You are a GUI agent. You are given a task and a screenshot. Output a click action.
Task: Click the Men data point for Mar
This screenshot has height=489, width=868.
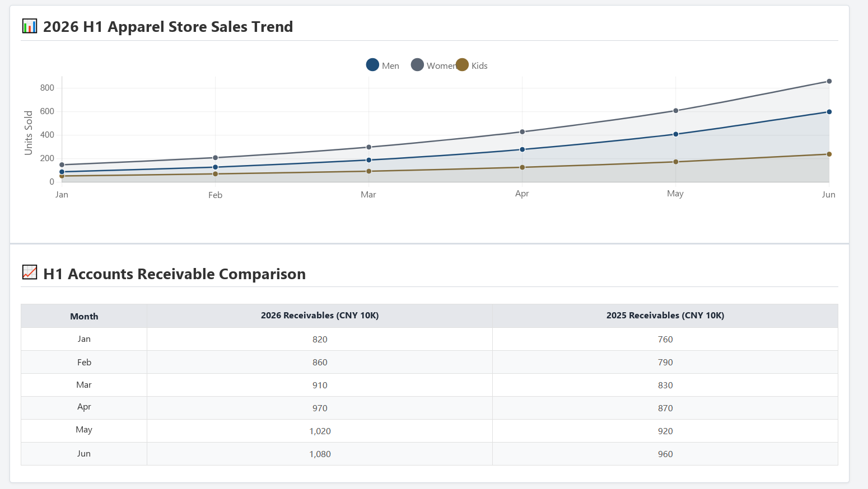pyautogui.click(x=368, y=160)
